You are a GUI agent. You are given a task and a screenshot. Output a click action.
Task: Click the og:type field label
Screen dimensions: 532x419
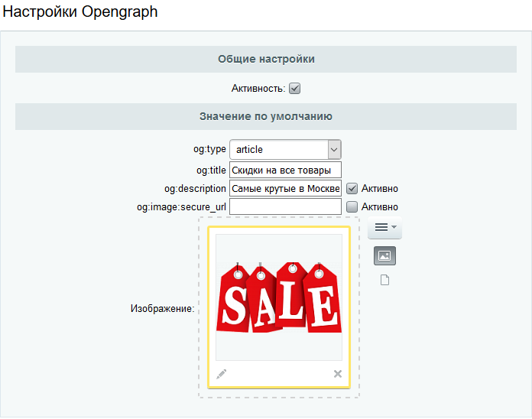[x=209, y=150]
